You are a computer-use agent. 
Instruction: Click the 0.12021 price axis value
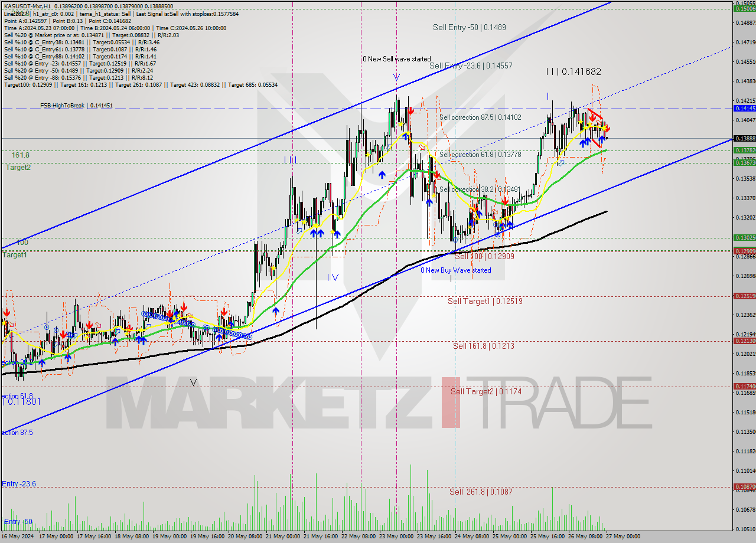(x=745, y=354)
